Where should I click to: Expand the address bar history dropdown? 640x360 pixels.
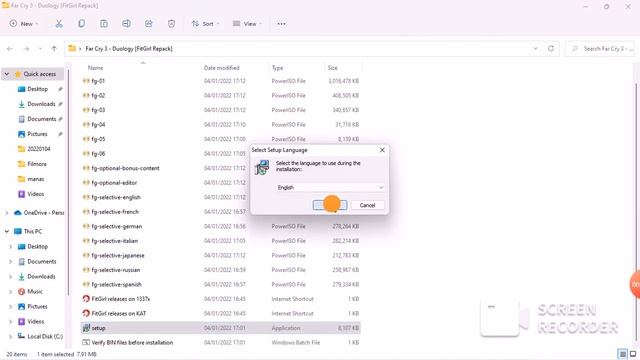pos(535,48)
